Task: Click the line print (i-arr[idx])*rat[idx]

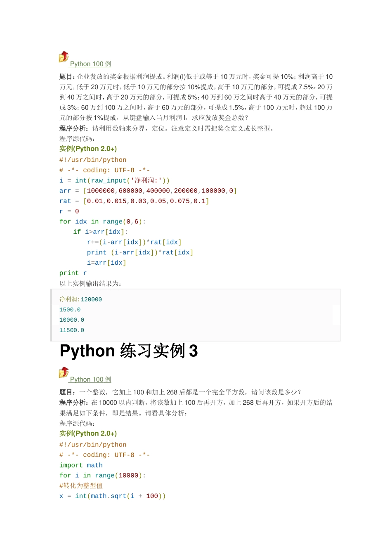Action: (140, 253)
